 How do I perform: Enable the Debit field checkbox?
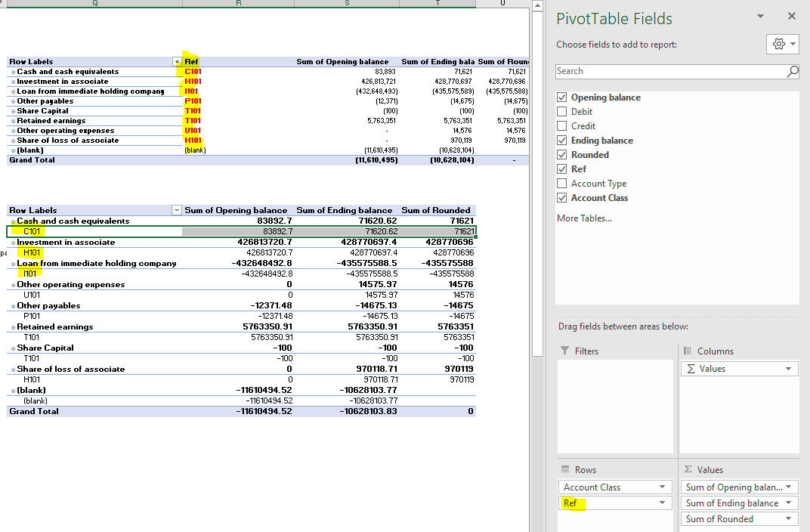(x=563, y=111)
